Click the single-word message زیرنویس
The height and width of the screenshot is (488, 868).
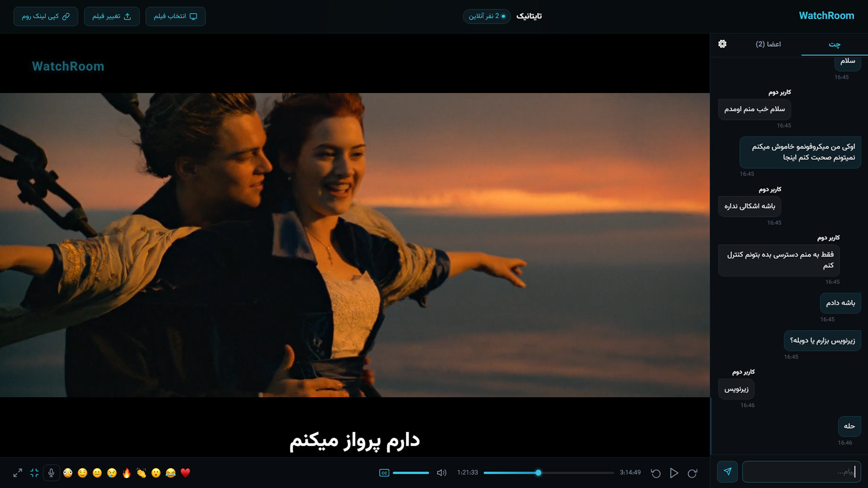click(x=736, y=389)
